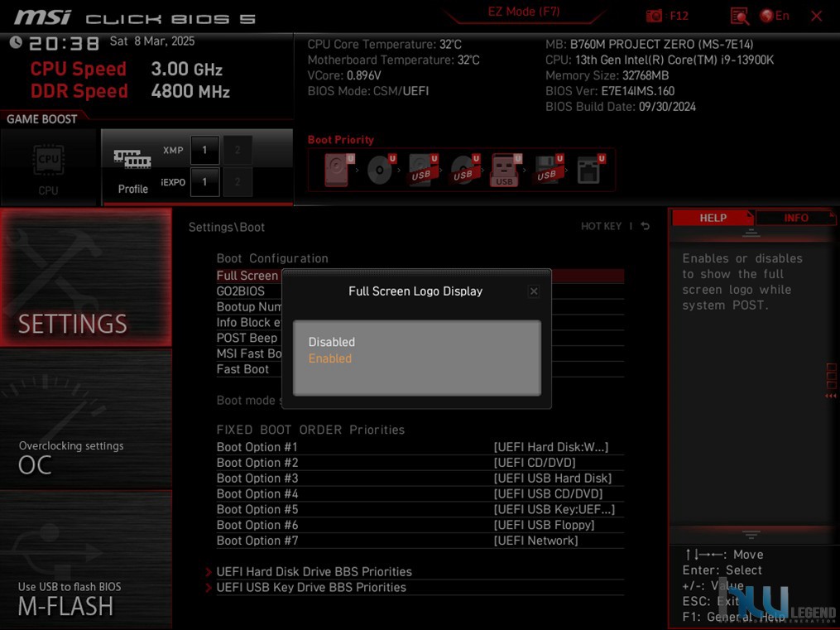840x630 pixels.
Task: Switch to the INFO tab
Action: coord(795,218)
